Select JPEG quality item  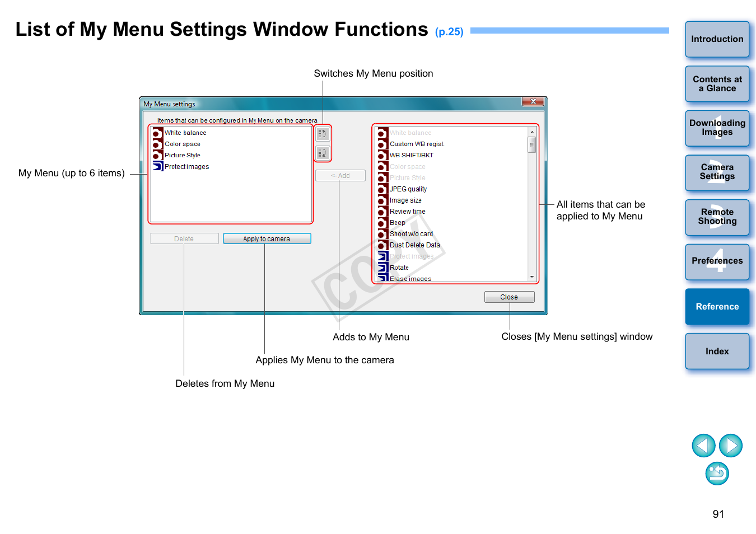[408, 189]
